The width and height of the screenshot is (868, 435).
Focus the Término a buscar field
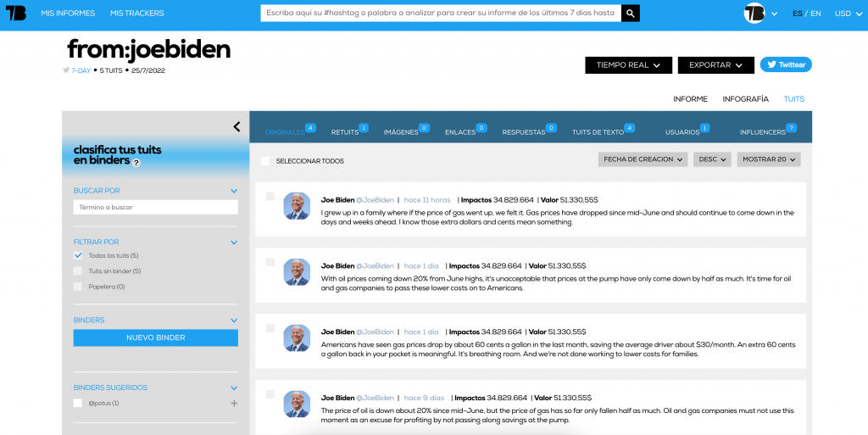pos(156,207)
